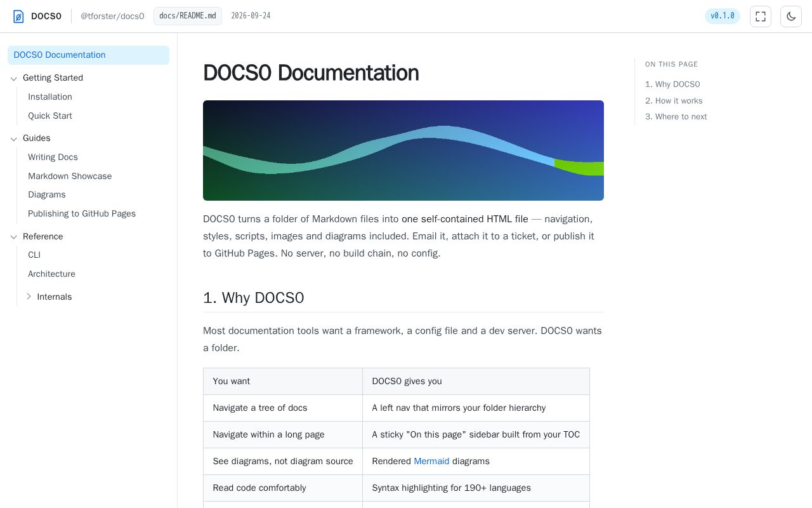Open Publishing to GitHub Pages guide
The width and height of the screenshot is (812, 508).
82,213
